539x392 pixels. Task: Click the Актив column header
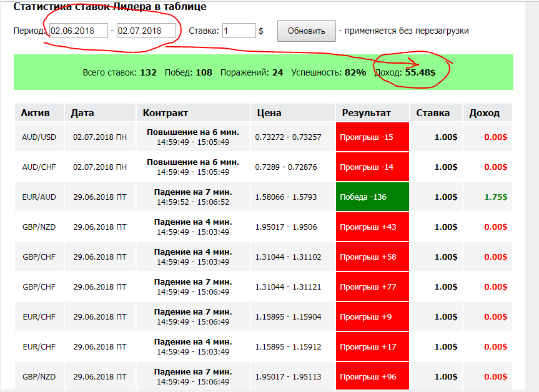click(x=39, y=113)
